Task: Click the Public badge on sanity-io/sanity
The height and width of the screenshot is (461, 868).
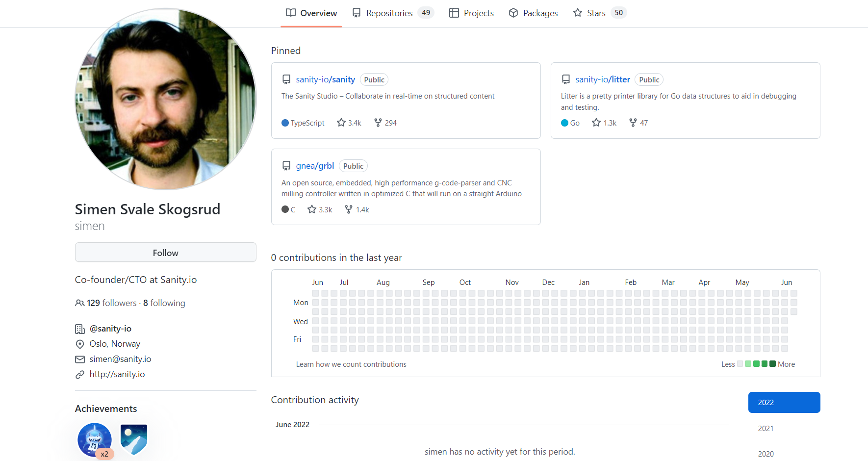Action: [374, 79]
